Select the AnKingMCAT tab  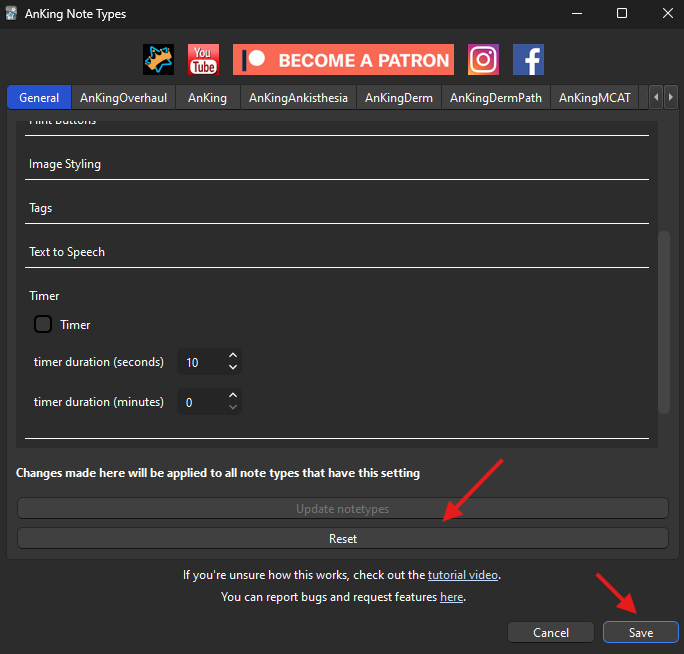(594, 98)
